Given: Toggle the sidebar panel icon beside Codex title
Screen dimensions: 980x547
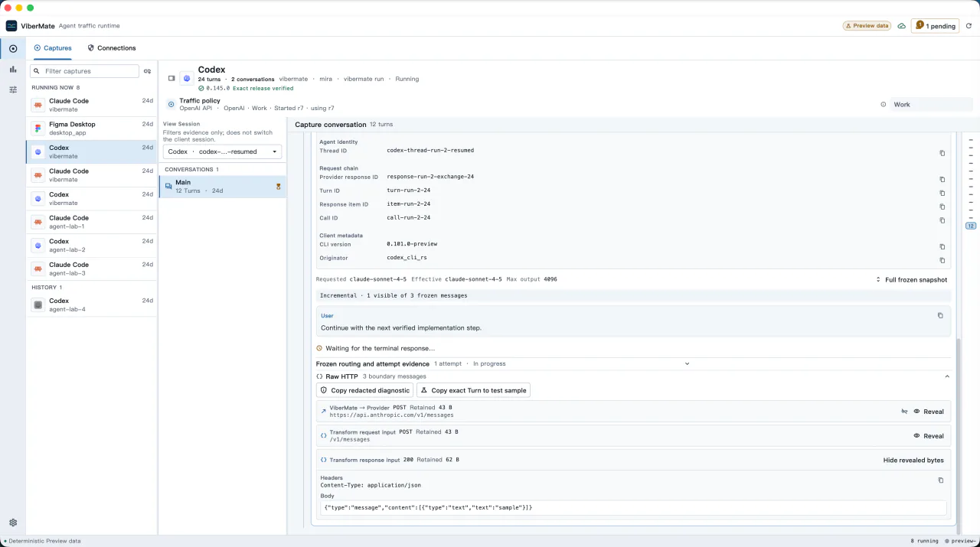Looking at the screenshot, I should 171,78.
